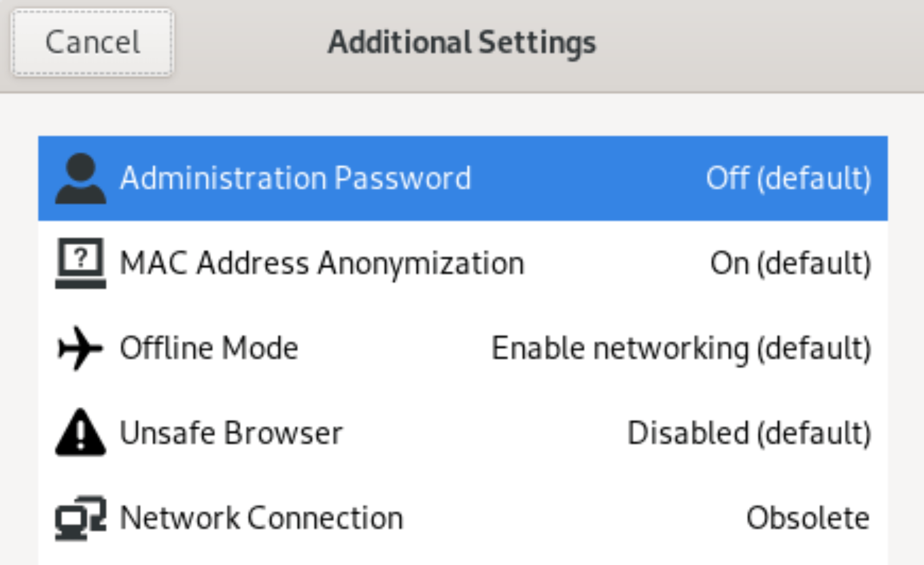Click the Unsafe Browser warning triangle icon
The height and width of the screenshot is (565, 924).
[81, 432]
